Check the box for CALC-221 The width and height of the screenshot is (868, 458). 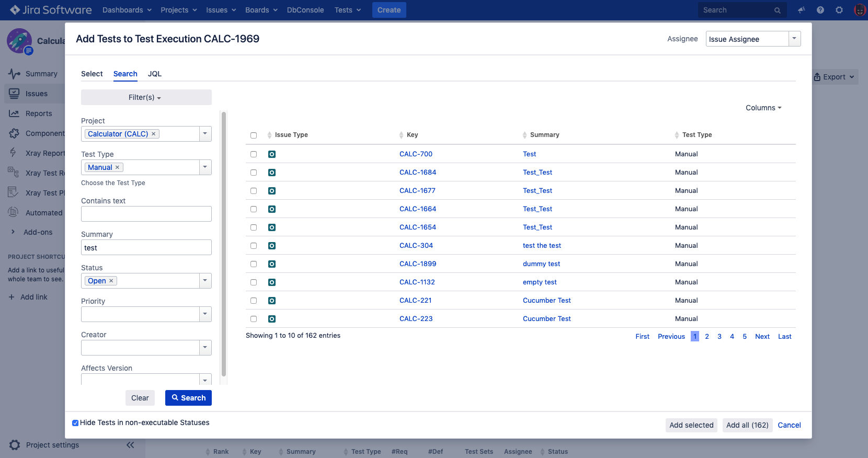(254, 301)
